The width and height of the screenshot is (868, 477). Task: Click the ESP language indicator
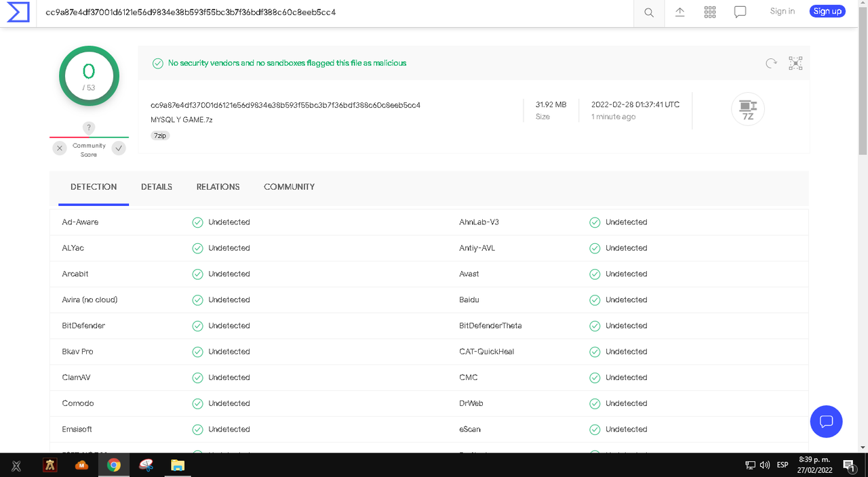[x=783, y=465]
